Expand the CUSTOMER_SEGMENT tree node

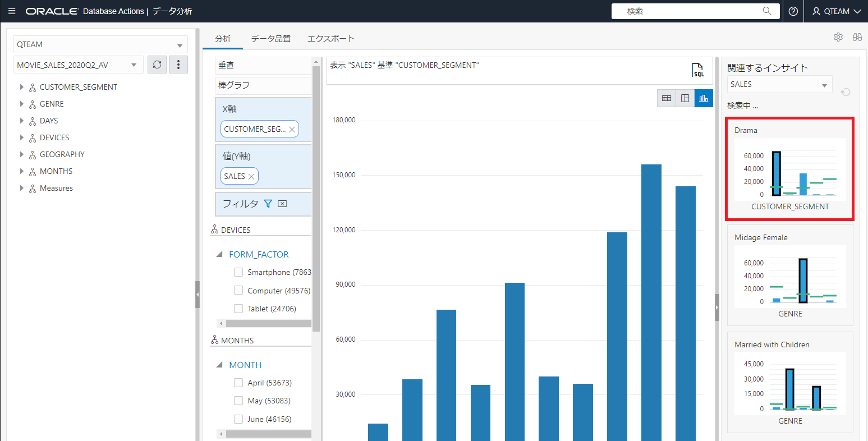tap(22, 87)
